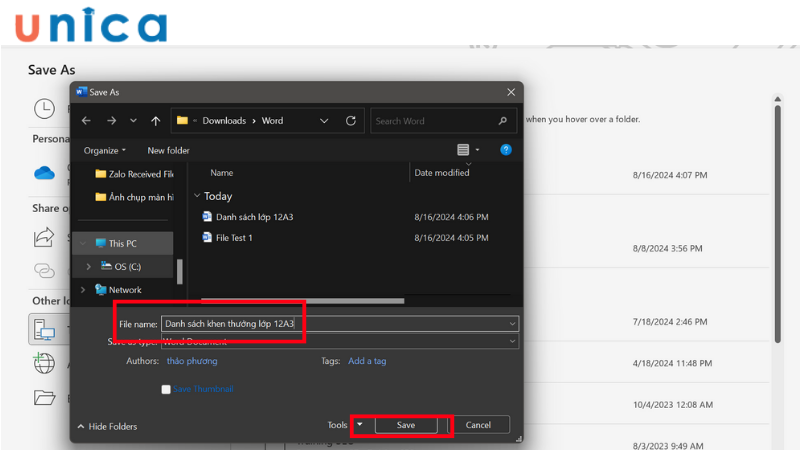Screen dimensions: 800x450
Task: Open the dialog Help icon
Action: (x=506, y=150)
